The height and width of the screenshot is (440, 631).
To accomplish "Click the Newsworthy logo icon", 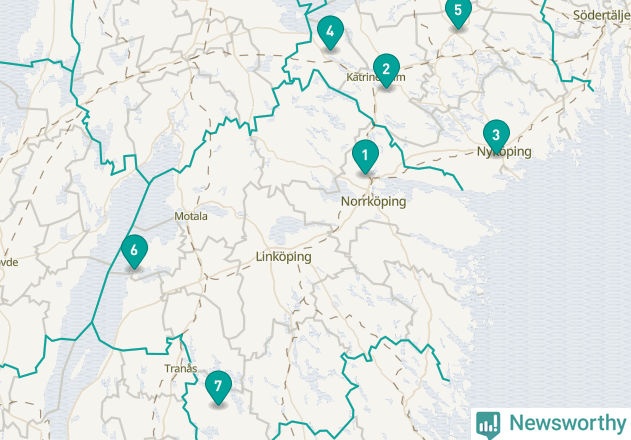I will point(488,425).
